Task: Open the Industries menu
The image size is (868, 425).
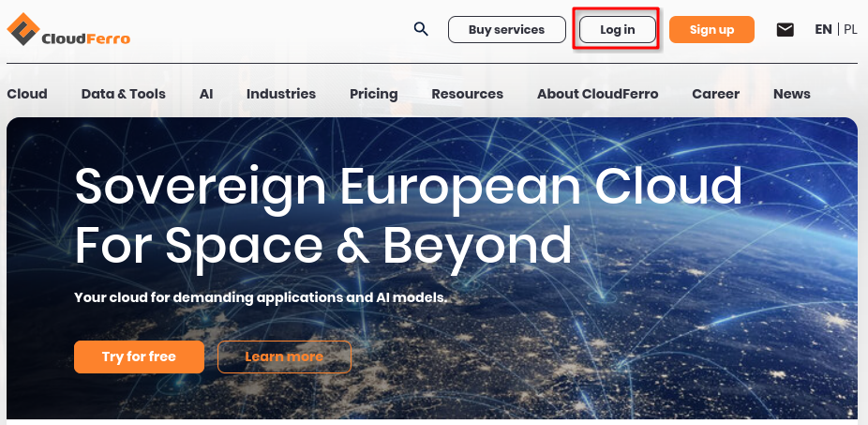Action: coord(281,94)
